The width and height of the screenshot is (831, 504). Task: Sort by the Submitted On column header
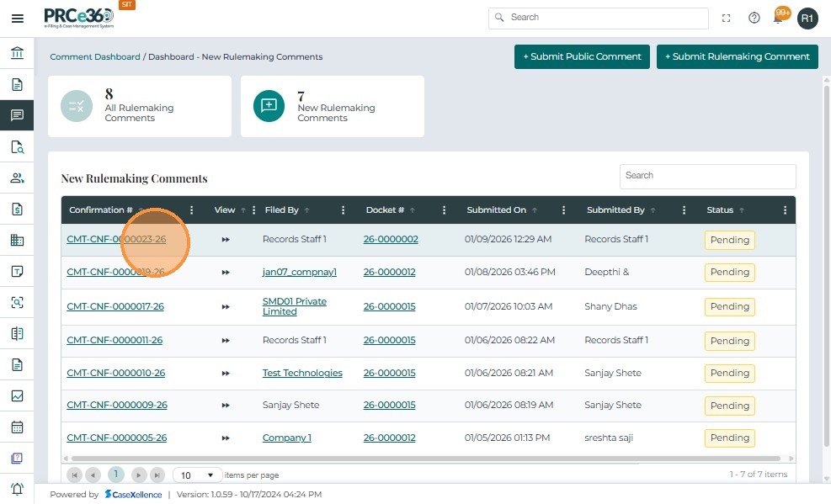click(x=496, y=210)
